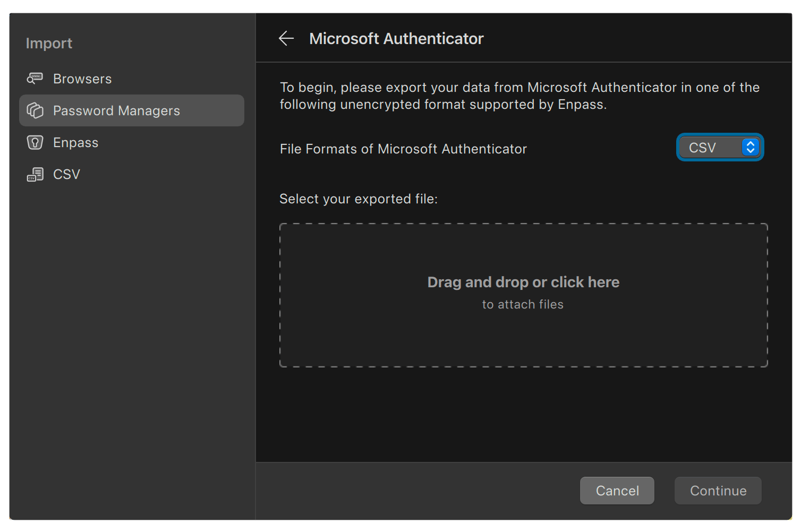Click the Enpass shield icon

pyautogui.click(x=35, y=142)
